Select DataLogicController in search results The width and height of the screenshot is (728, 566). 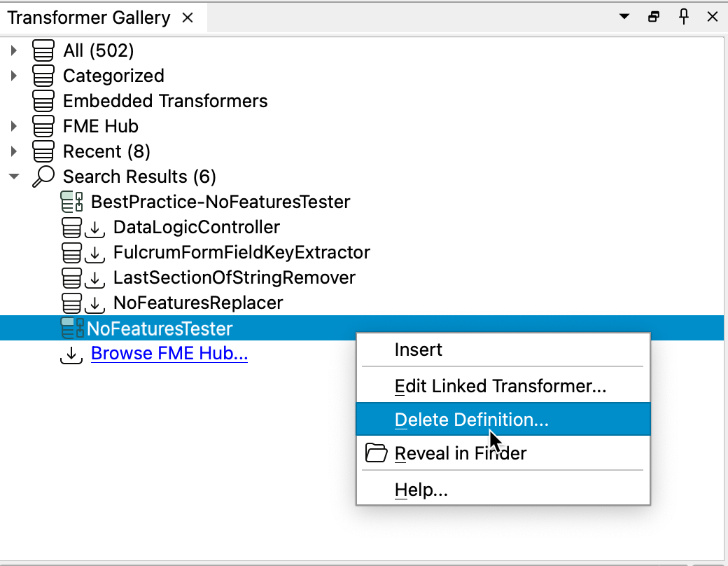point(197,227)
